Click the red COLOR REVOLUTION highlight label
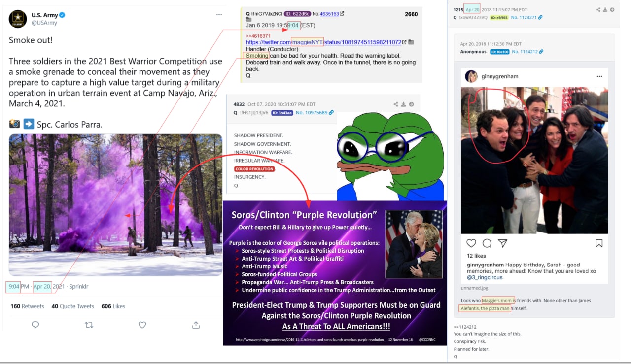This screenshot has height=364, width=631. 254,169
